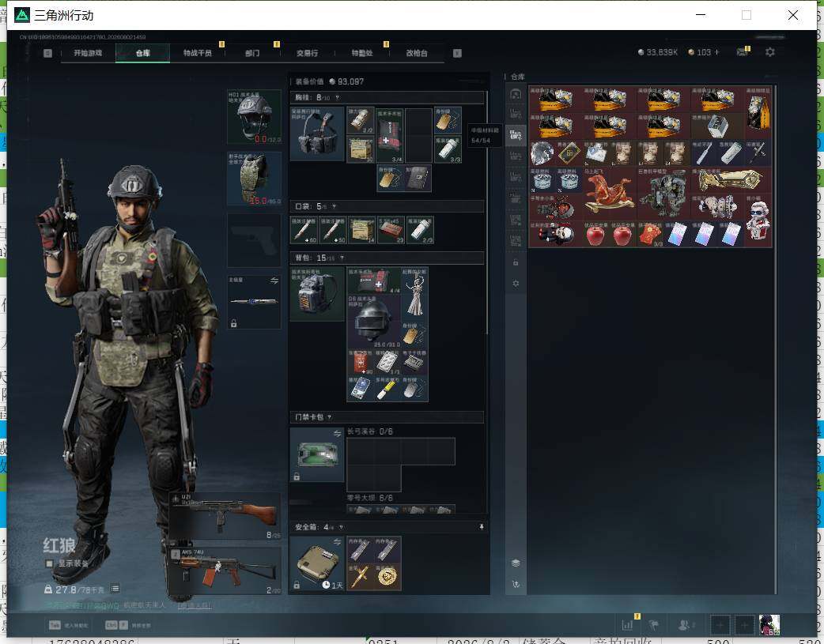Open the 部门 tab
The height and width of the screenshot is (644, 824).
click(252, 53)
